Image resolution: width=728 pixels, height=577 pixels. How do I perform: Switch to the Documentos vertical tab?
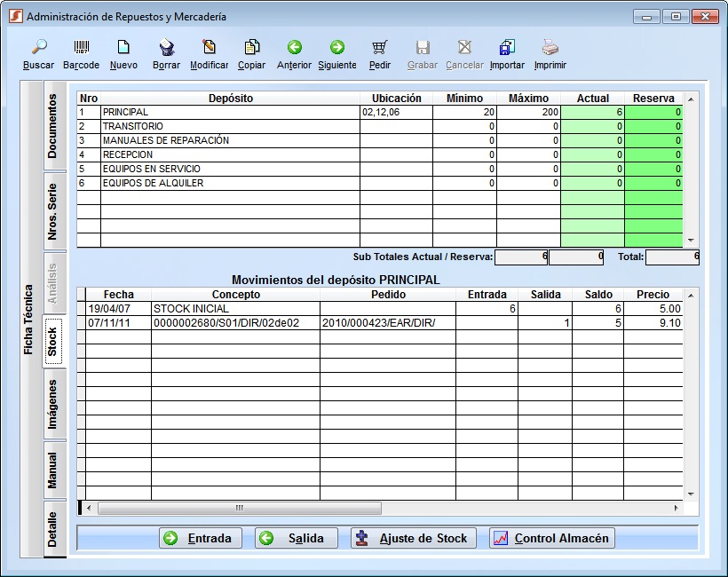pos(53,126)
